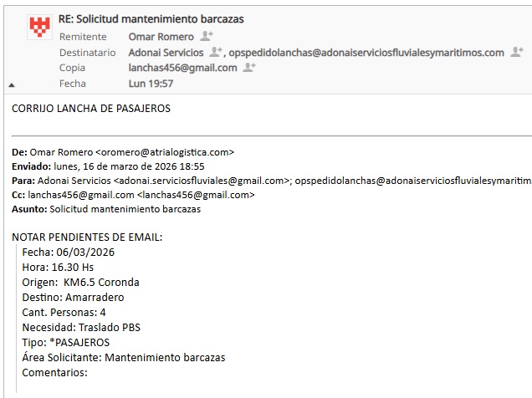Click the Destinatario label
The image size is (532, 398).
pos(87,53)
